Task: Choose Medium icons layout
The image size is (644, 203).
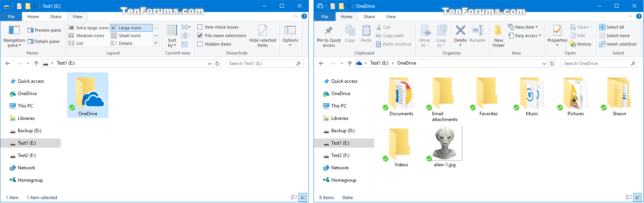Action: [x=86, y=36]
